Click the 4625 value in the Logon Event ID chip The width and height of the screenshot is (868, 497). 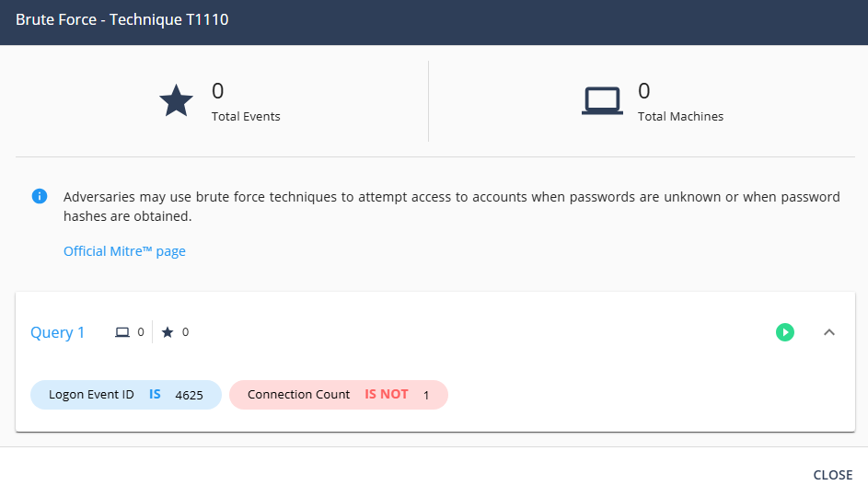189,395
